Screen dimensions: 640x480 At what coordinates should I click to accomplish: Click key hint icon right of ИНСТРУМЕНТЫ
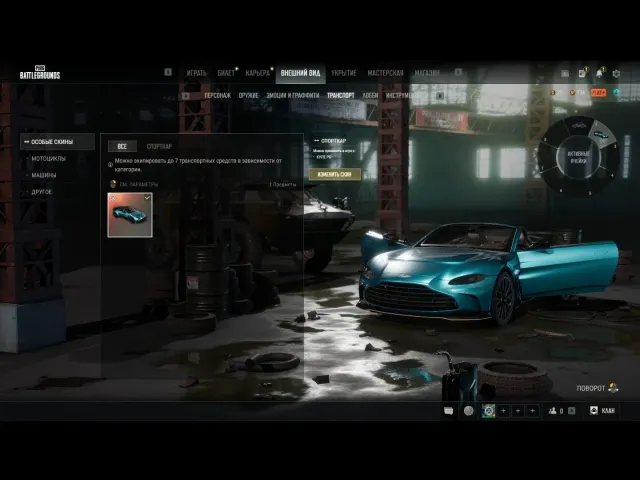tap(440, 96)
